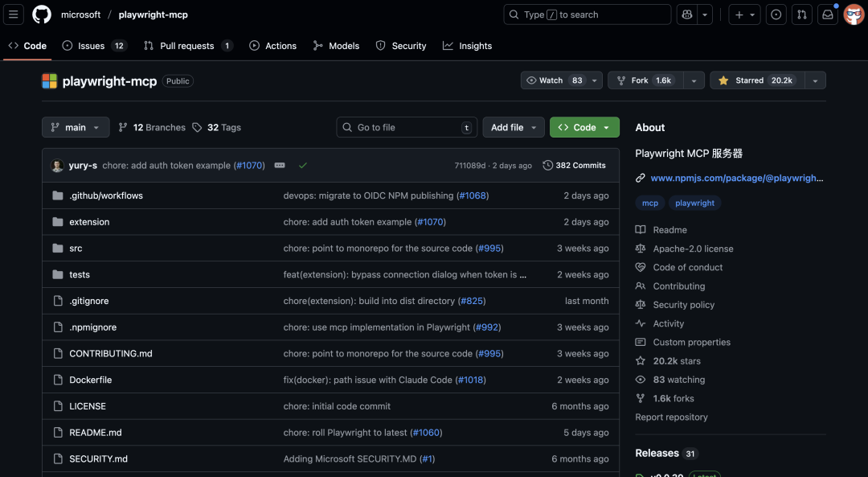Click the Go to file search field
868x477 pixels.
(407, 127)
